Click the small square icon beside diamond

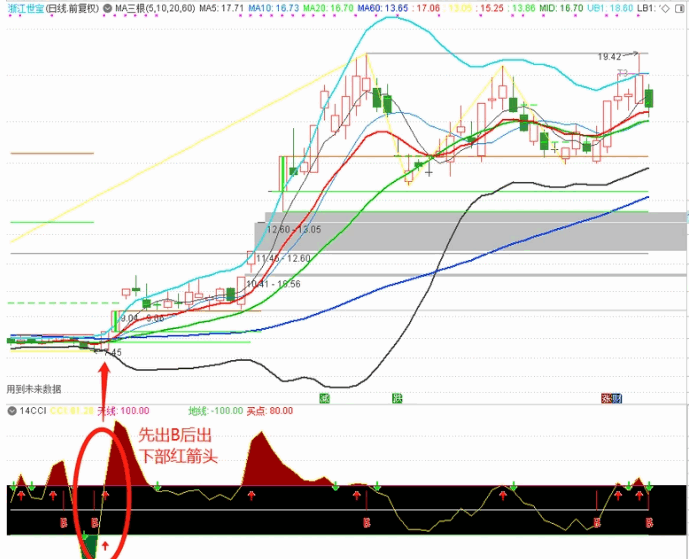(681, 8)
